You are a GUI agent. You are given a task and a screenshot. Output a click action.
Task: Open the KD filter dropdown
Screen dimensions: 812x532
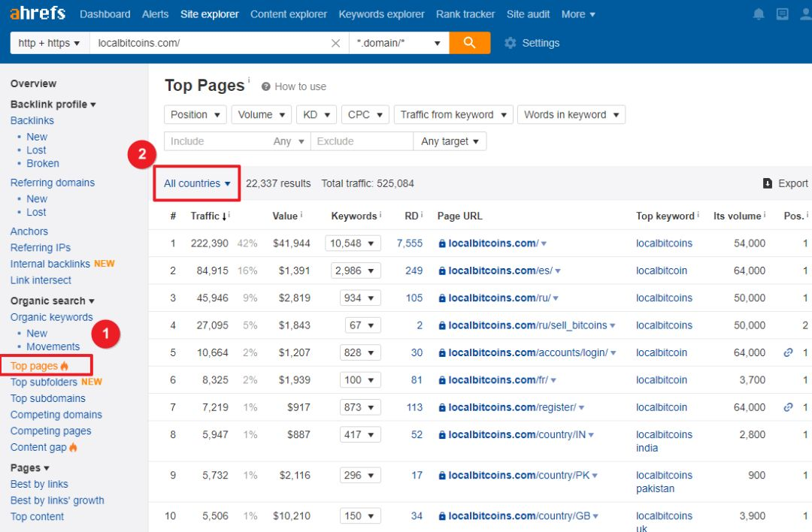point(317,114)
